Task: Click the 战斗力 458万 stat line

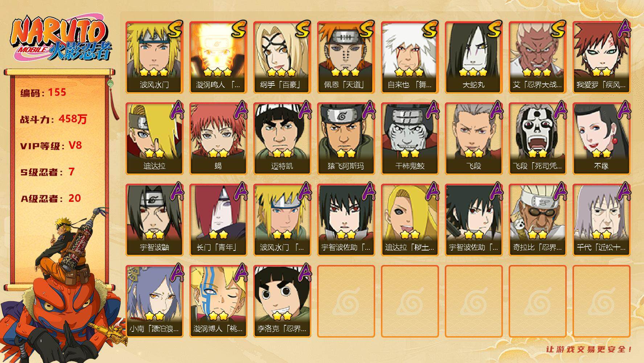Action: (54, 119)
